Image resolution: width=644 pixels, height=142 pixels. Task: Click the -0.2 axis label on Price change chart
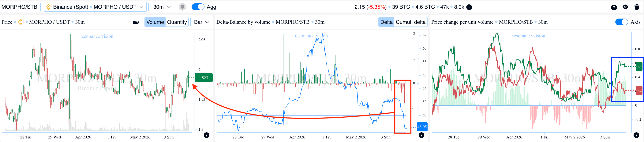[x=638, y=119]
